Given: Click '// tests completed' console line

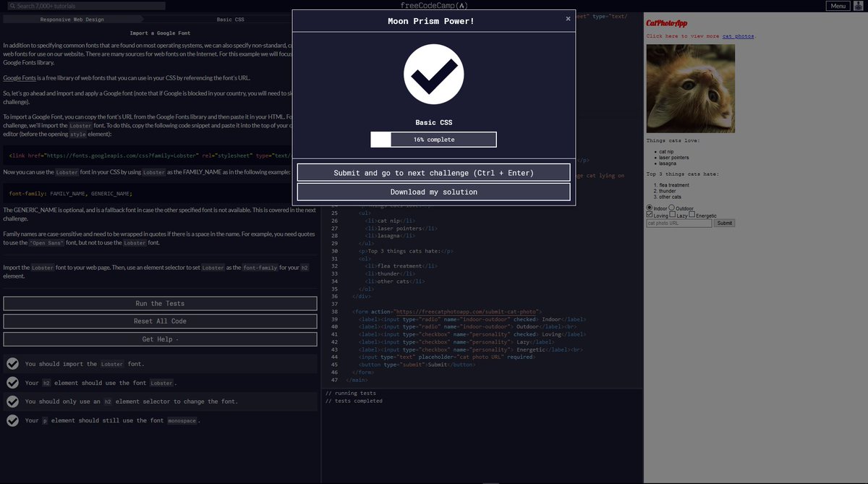Looking at the screenshot, I should [x=354, y=401].
